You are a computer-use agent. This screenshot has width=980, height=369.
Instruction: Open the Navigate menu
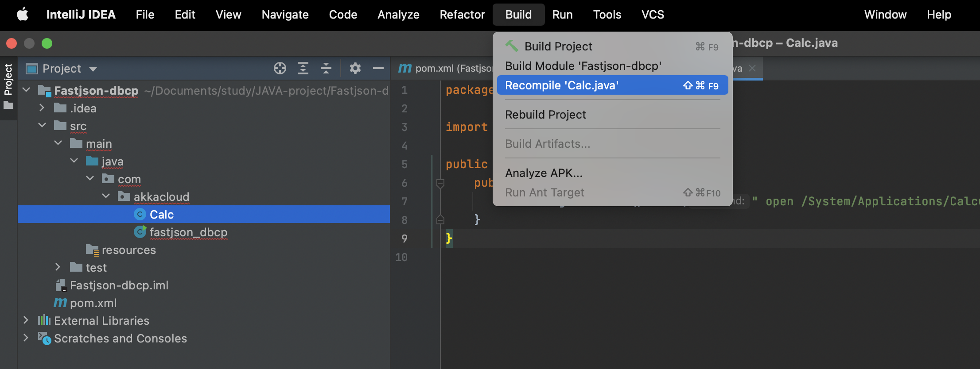point(285,15)
